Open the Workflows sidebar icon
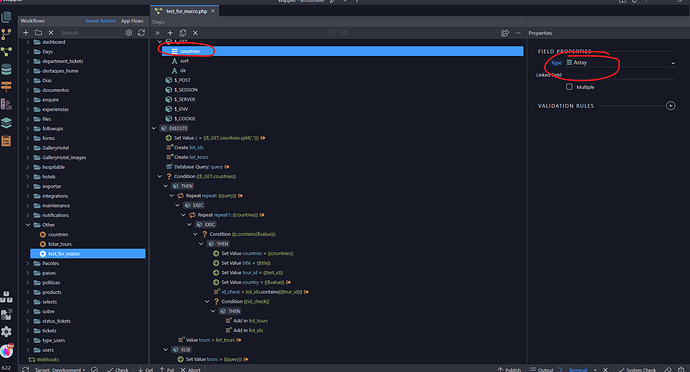The height and width of the screenshot is (372, 690). [x=6, y=52]
